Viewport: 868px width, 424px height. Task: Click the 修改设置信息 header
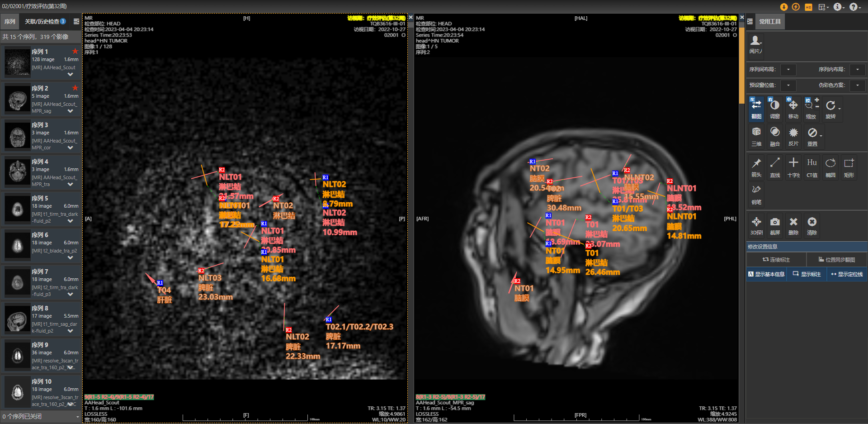[807, 247]
